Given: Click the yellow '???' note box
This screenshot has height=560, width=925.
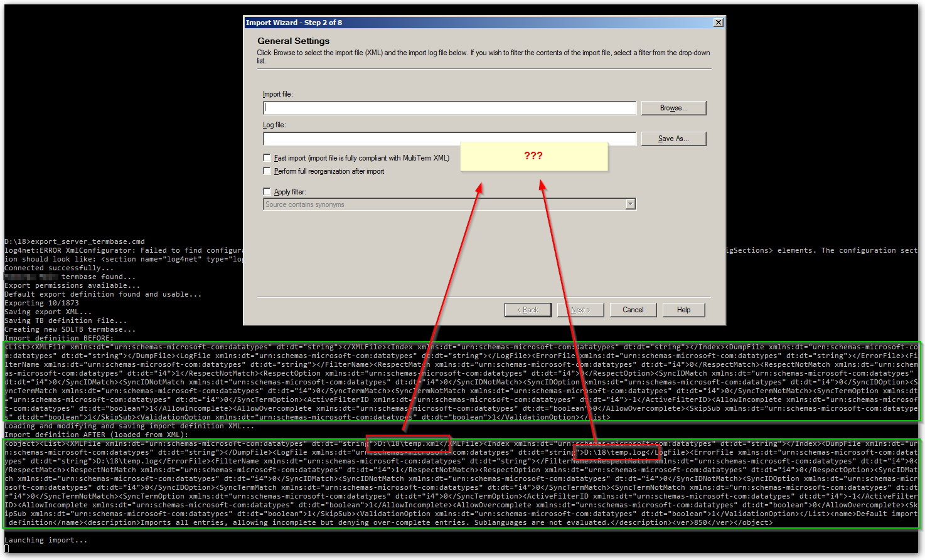Looking at the screenshot, I should 533,156.
